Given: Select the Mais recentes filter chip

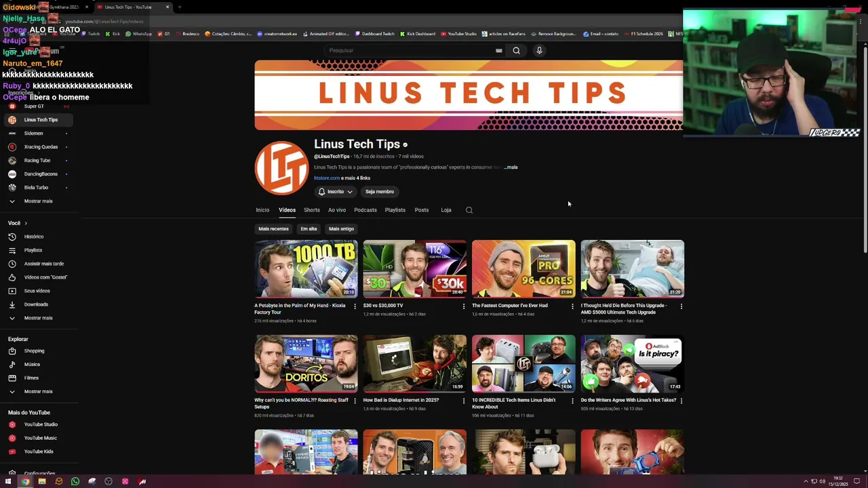Looking at the screenshot, I should [273, 229].
